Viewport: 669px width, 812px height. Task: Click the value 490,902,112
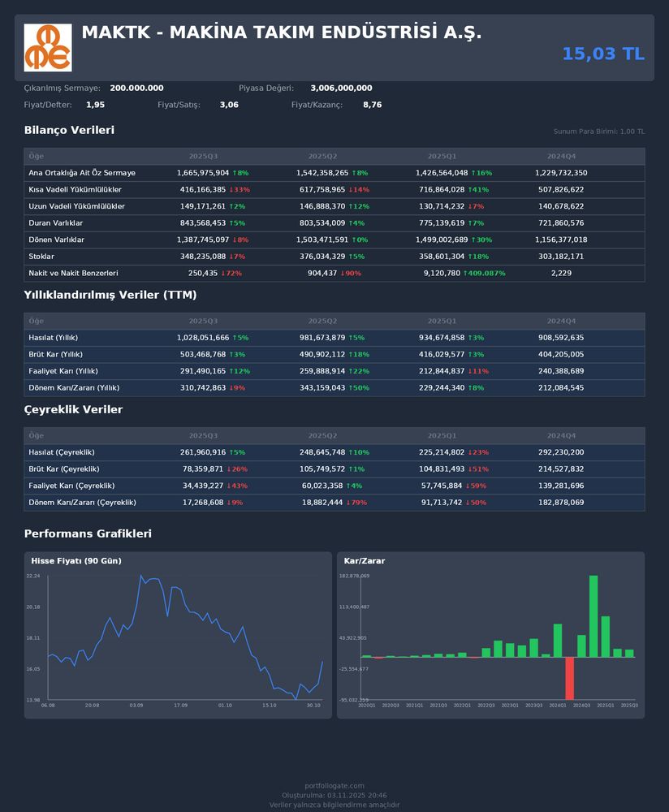coord(322,354)
